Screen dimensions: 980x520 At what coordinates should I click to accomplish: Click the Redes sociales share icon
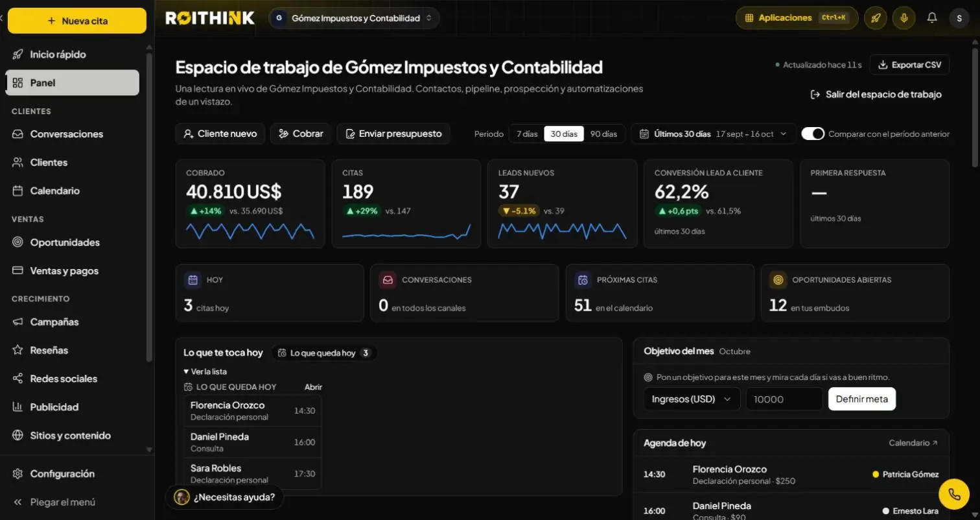point(18,379)
